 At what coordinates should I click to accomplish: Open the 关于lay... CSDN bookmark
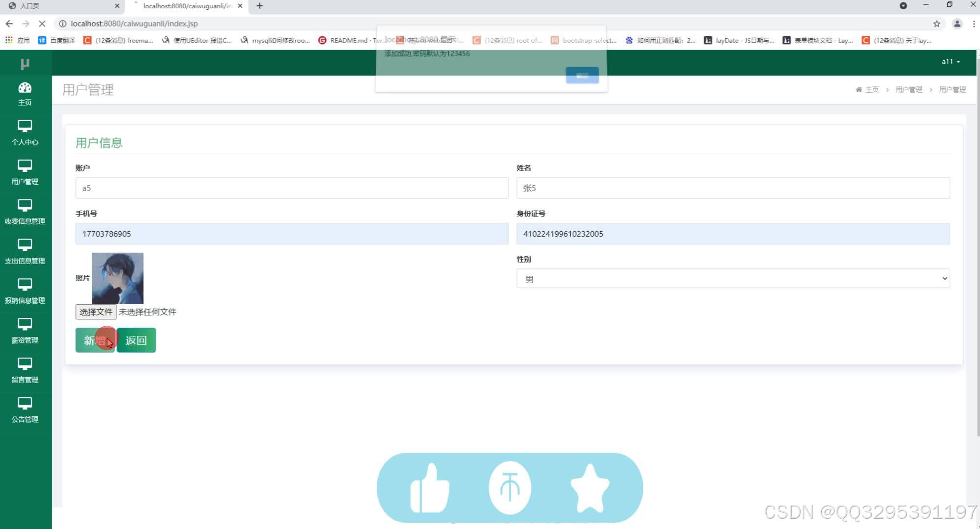897,40
